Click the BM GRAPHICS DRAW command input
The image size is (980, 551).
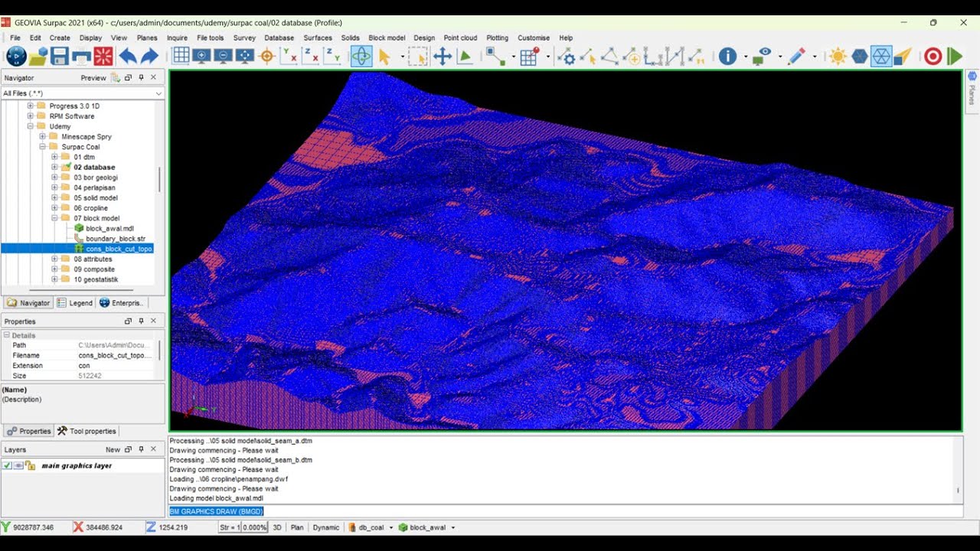(565, 511)
